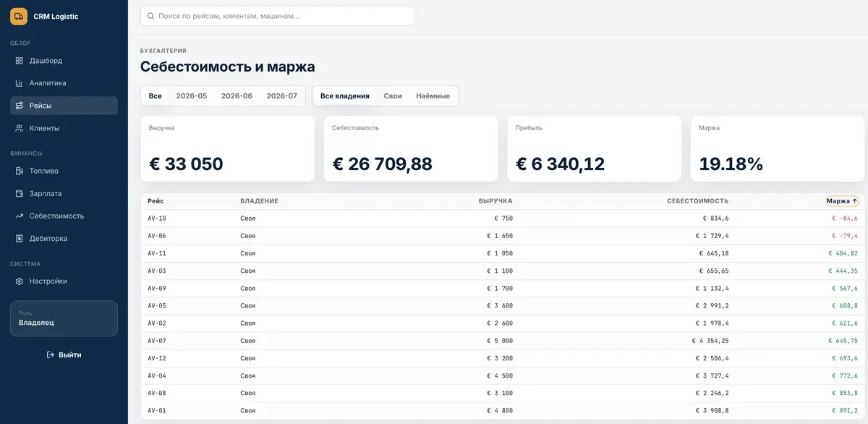The height and width of the screenshot is (424, 868).
Task: Select the Все period filter
Action: click(156, 96)
